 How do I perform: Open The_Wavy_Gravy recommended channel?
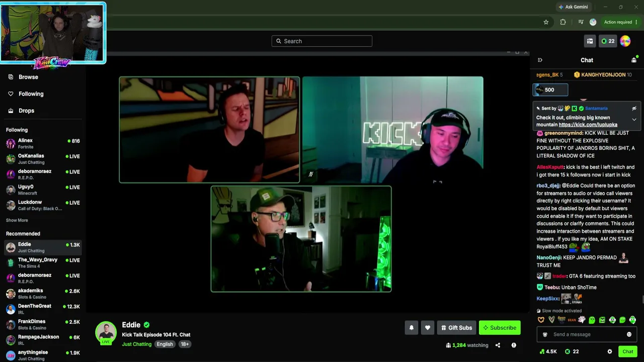pos(42,262)
